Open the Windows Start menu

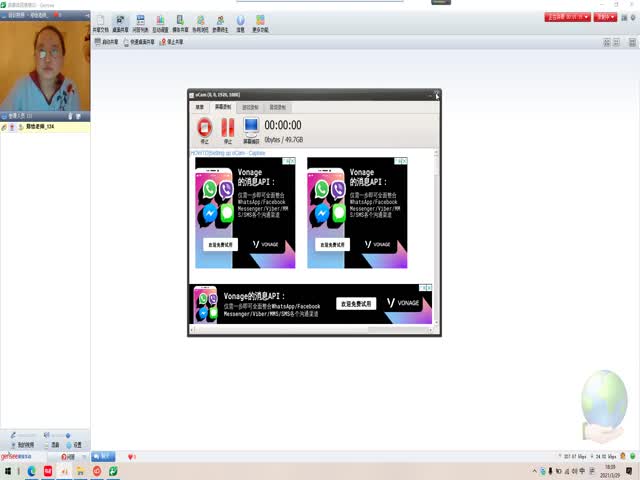coord(8,470)
